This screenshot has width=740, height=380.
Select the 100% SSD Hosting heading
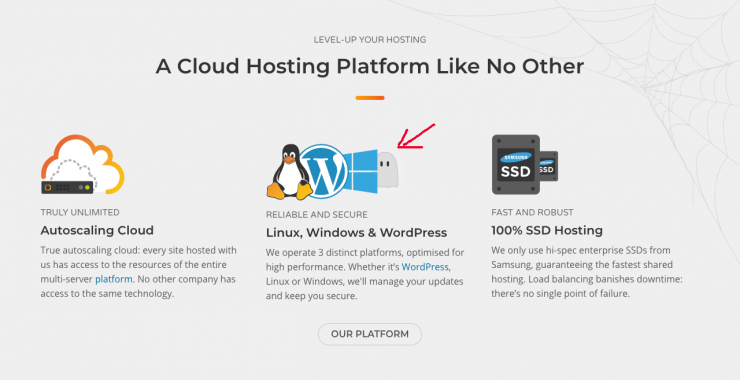tap(547, 230)
